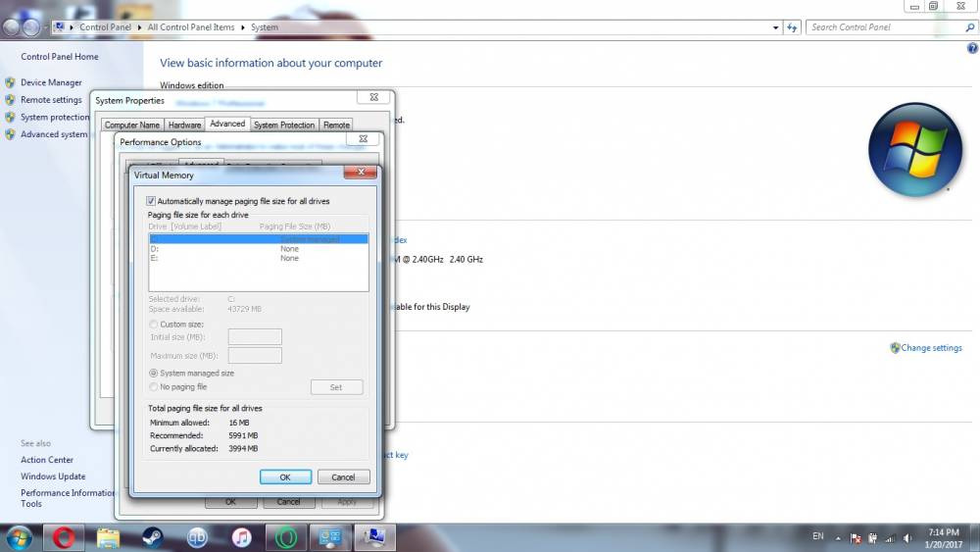The width and height of the screenshot is (980, 552).
Task: Close the System Properties dialog
Action: point(373,97)
